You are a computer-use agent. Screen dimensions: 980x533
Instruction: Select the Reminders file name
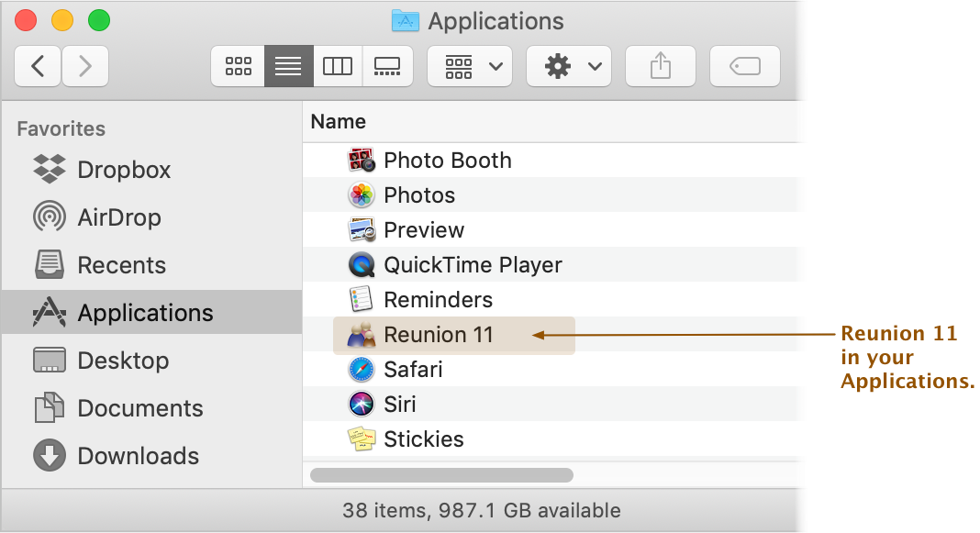(x=438, y=300)
